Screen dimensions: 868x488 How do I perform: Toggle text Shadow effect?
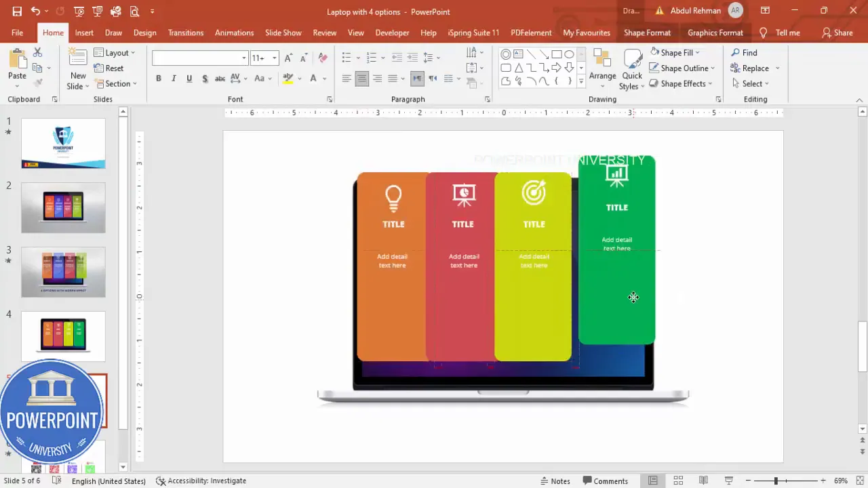coord(204,79)
